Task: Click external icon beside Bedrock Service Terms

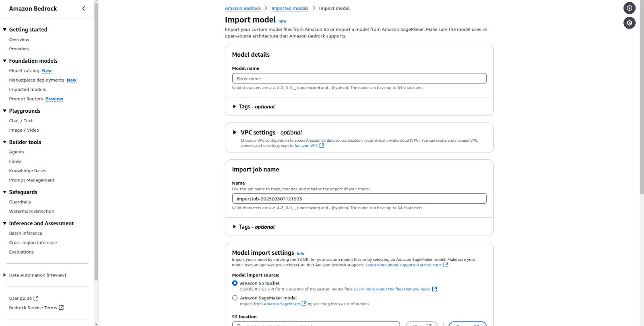Action: 61,307
